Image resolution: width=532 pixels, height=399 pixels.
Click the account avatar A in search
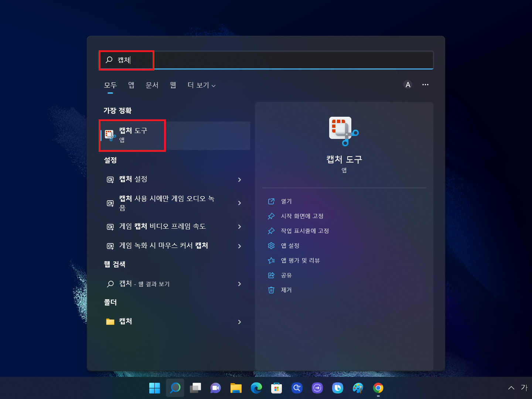[x=407, y=85]
